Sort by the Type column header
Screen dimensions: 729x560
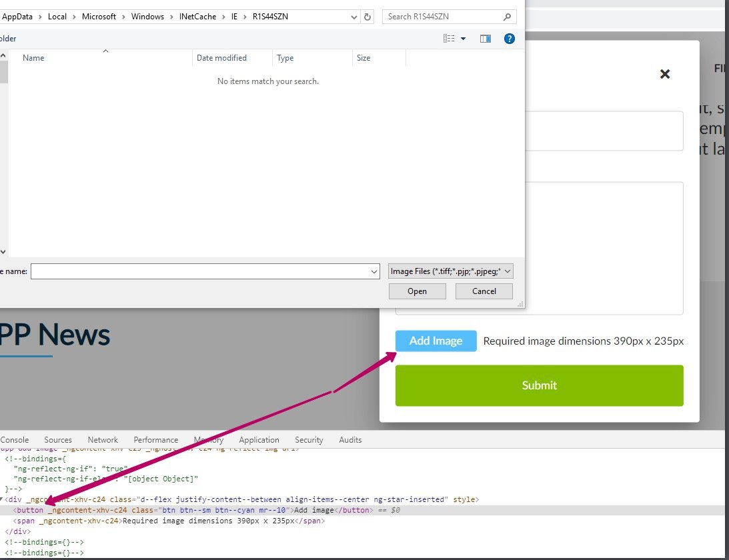tap(285, 58)
